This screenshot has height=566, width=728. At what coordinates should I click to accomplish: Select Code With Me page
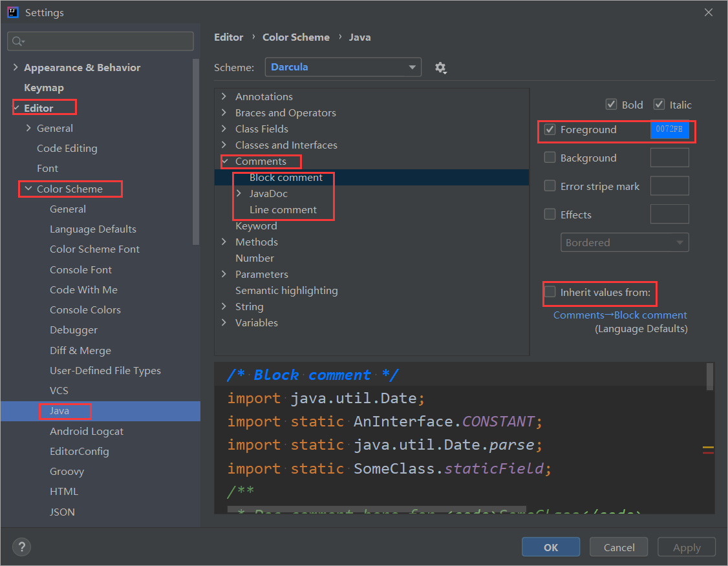[83, 290]
